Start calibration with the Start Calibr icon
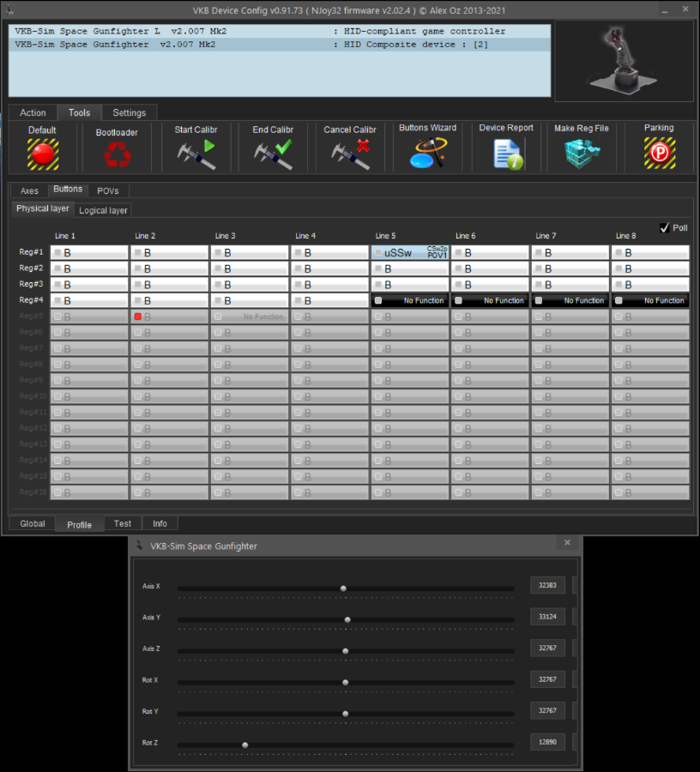The image size is (700, 772). point(196,154)
